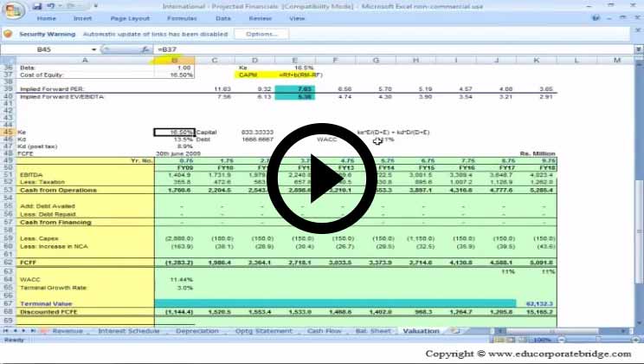Click the Excel Help question mark icon
644x364 pixels.
tap(596, 17)
